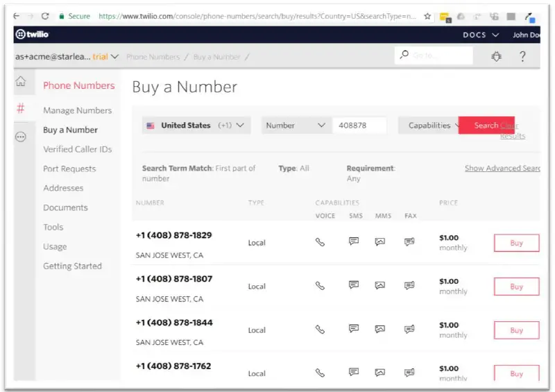Screen dimensions: 555x392
Task: Click voice icon for 878-1844
Action: pyautogui.click(x=320, y=330)
